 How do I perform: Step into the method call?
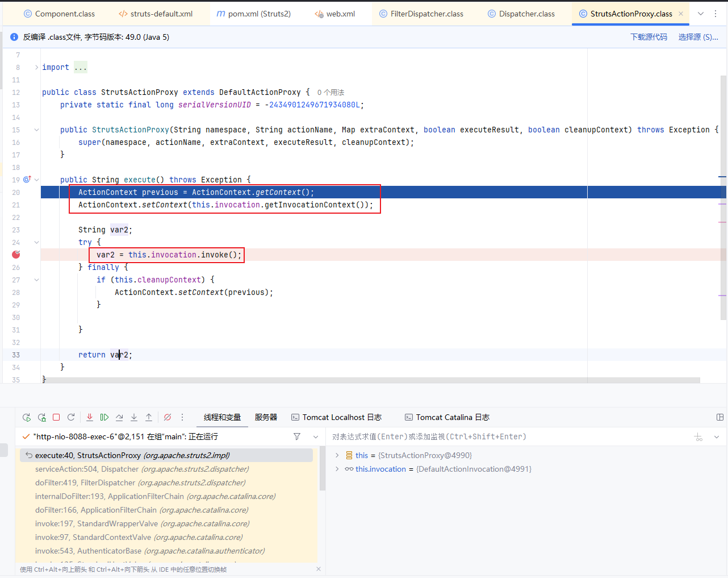click(134, 417)
